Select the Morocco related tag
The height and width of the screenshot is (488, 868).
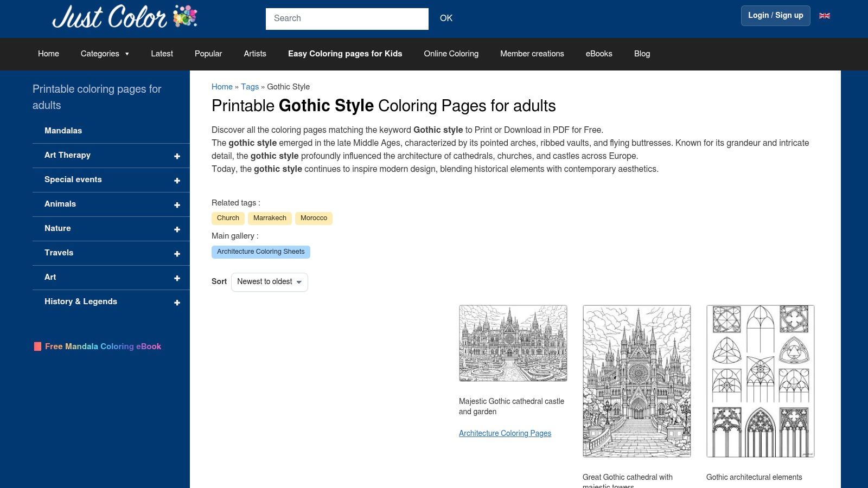point(314,218)
